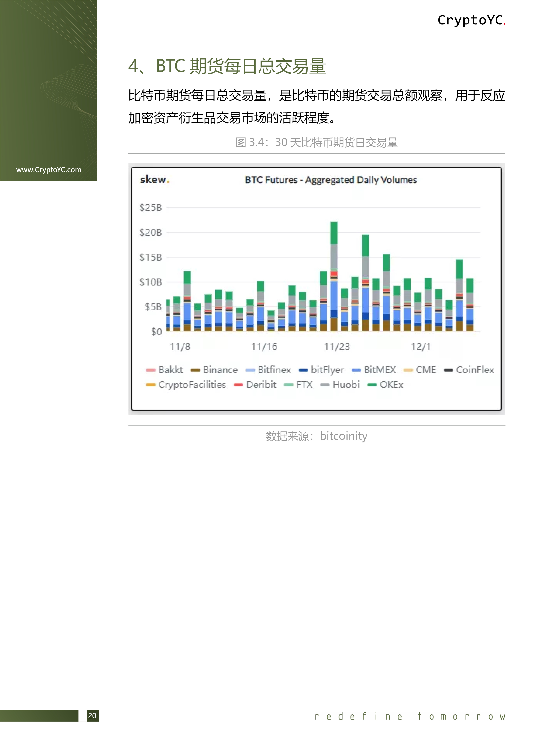The width and height of the screenshot is (534, 756).
Task: Click the heading 4、BTC 期货每日总交易量
Action: pyautogui.click(x=227, y=66)
